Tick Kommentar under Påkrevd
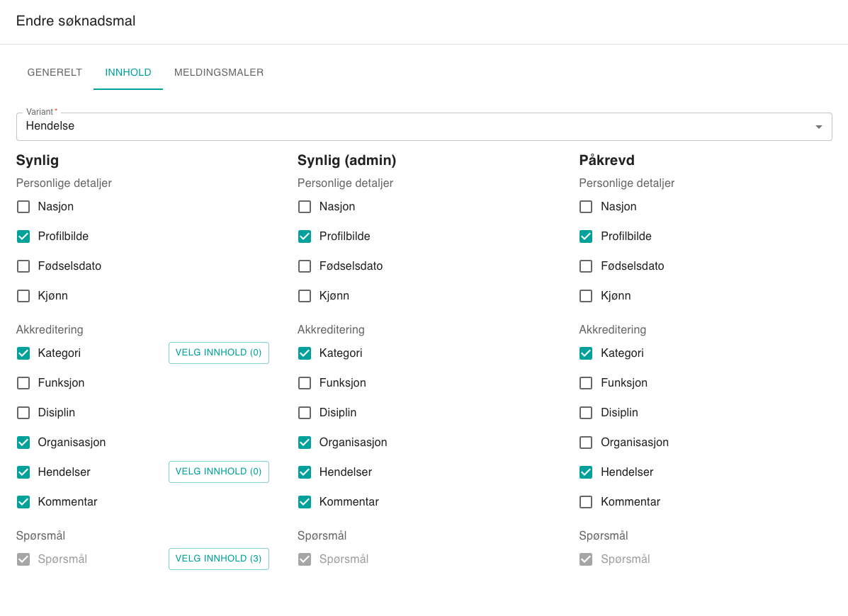 coord(586,502)
